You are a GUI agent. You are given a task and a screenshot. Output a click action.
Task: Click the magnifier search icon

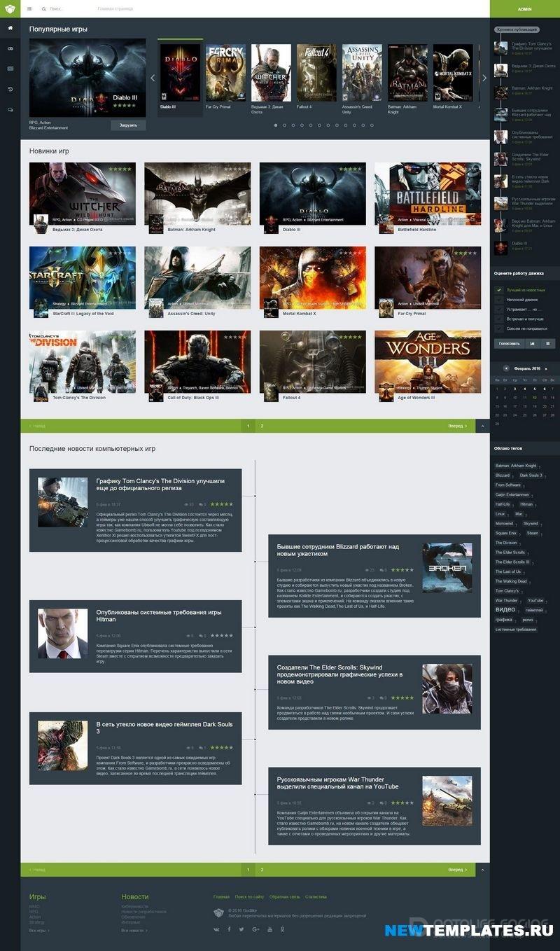coord(44,9)
